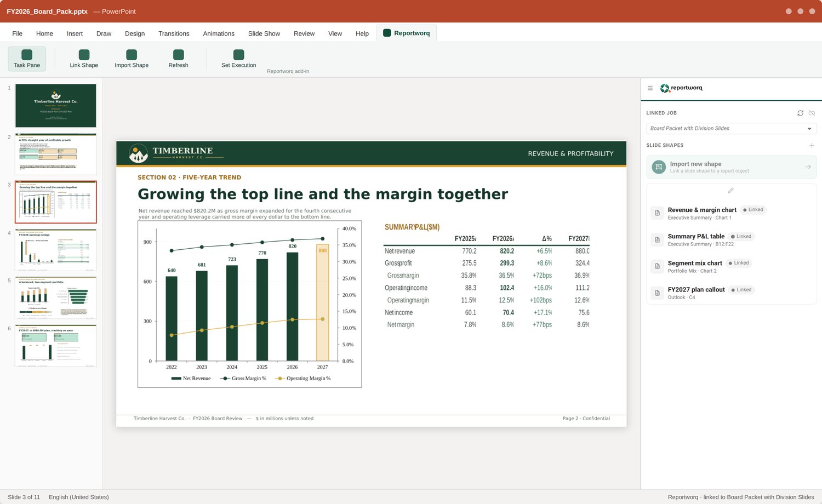
Task: Click the 'SECTION 02 · FIVE-YEAR TREND' label
Action: click(189, 177)
